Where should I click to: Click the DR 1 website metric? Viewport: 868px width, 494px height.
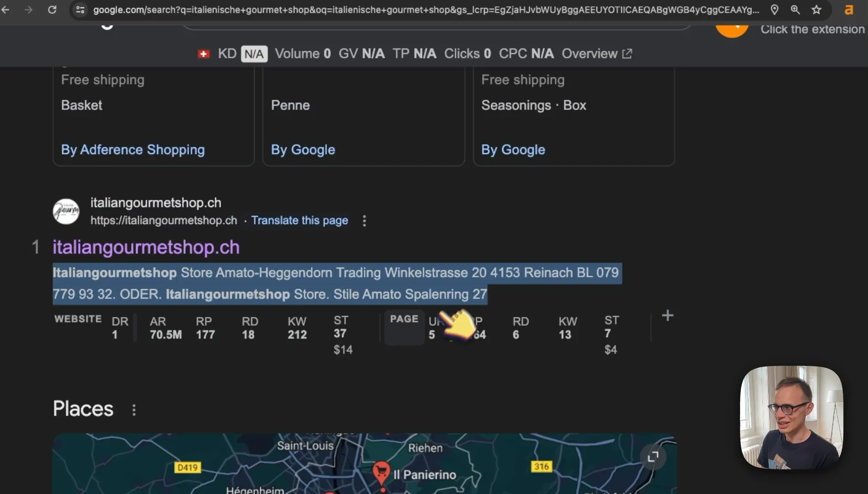click(x=120, y=328)
